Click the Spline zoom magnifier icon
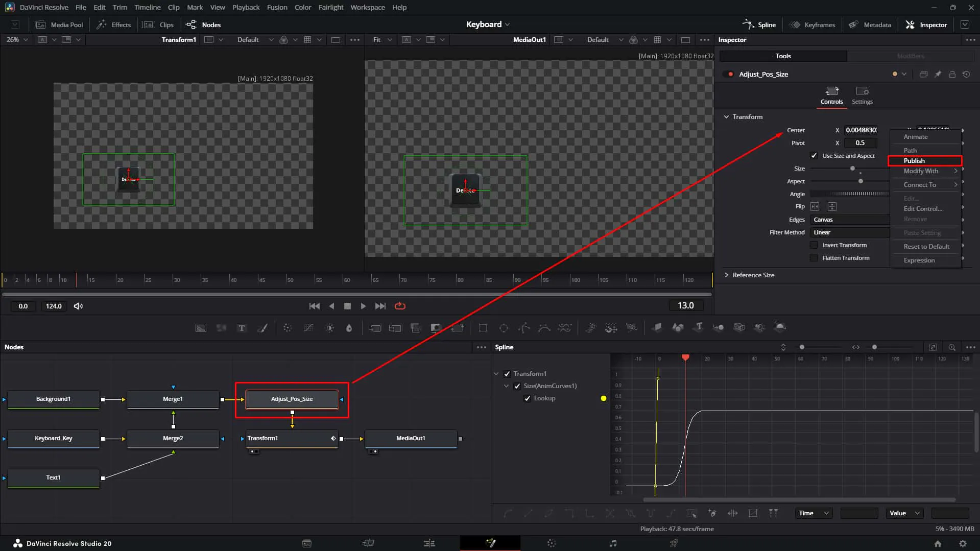The width and height of the screenshot is (980, 551). [x=952, y=347]
